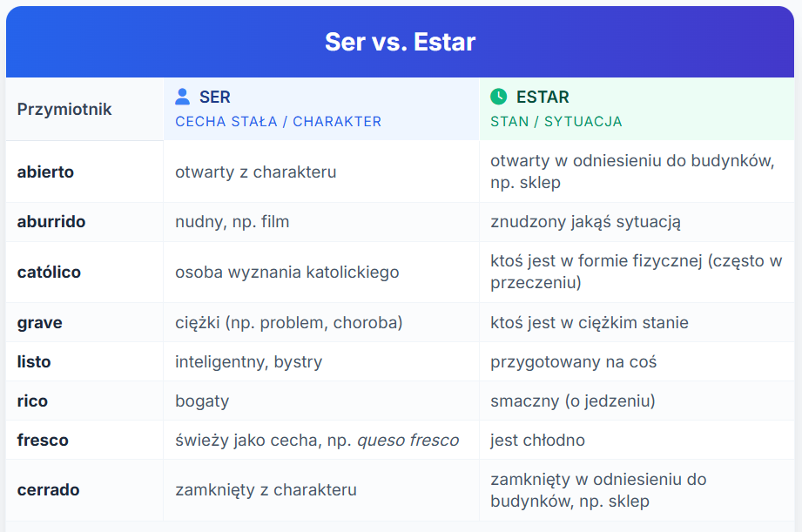Viewport: 802px width, 532px height.
Task: Click the 'smaczny (o jedzeniu)' cell
Action: 637,401
